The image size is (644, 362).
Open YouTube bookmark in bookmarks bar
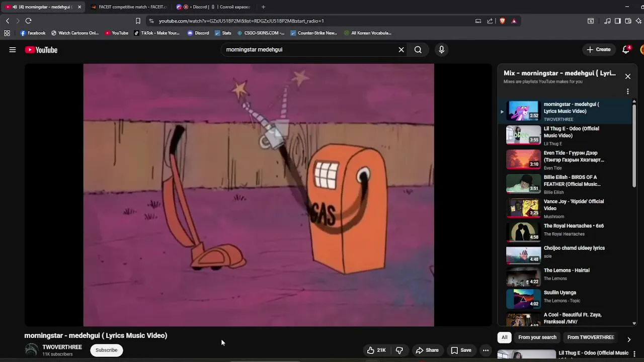117,33
